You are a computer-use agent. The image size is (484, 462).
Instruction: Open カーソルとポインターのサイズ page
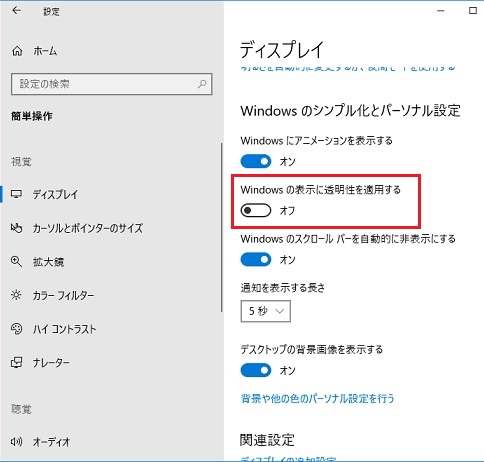click(88, 228)
